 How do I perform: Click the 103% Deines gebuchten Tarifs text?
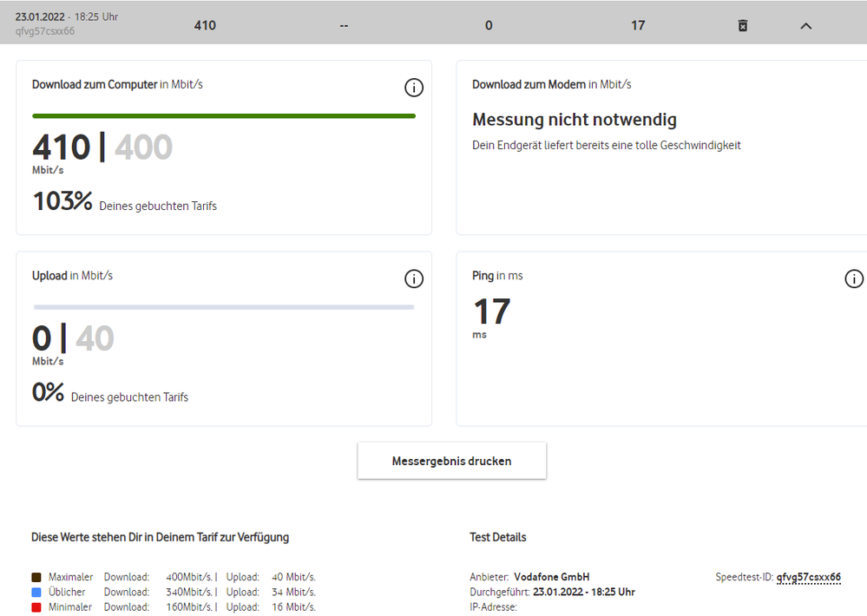(125, 201)
